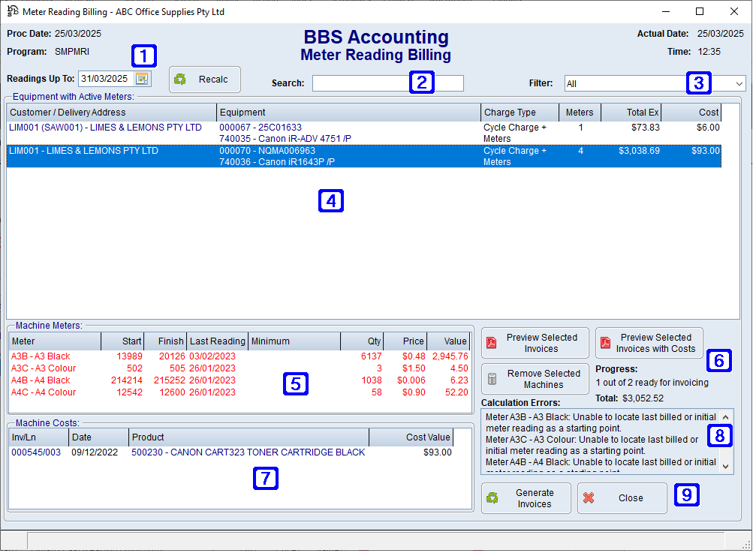Click the trash icon on Remove Selected Machines
This screenshot has height=556, width=756.
coord(492,379)
